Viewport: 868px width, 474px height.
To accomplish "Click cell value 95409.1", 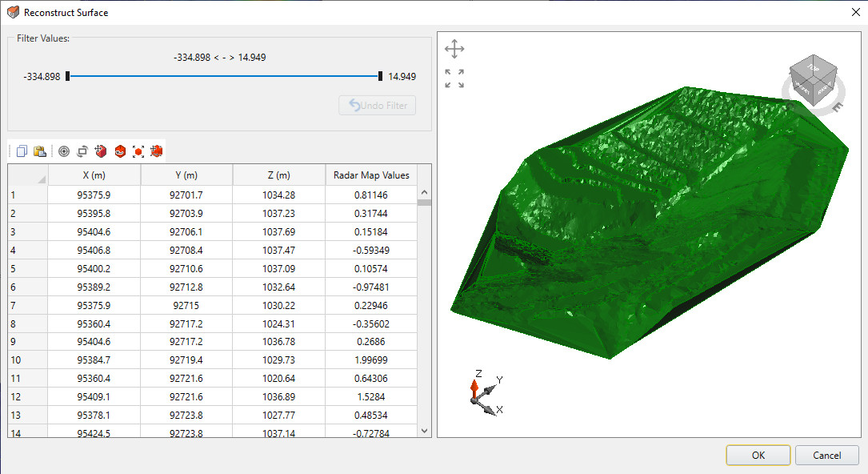I will pos(94,397).
